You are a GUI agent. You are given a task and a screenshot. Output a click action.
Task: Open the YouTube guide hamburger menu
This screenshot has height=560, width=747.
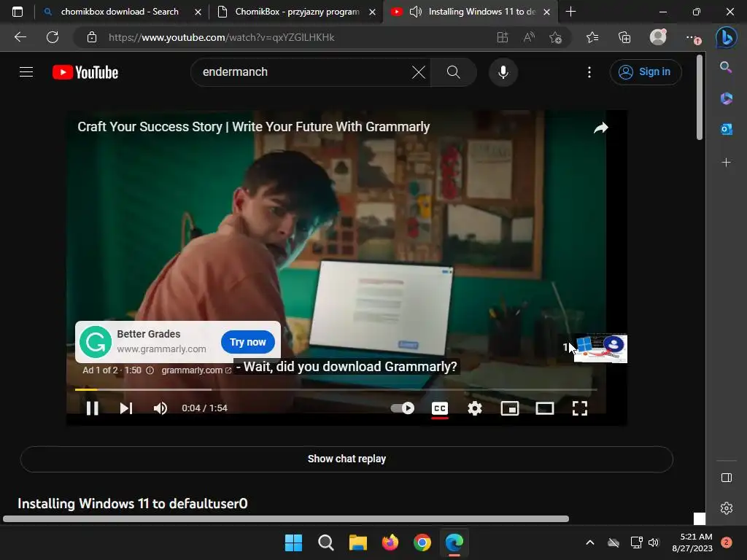point(26,72)
